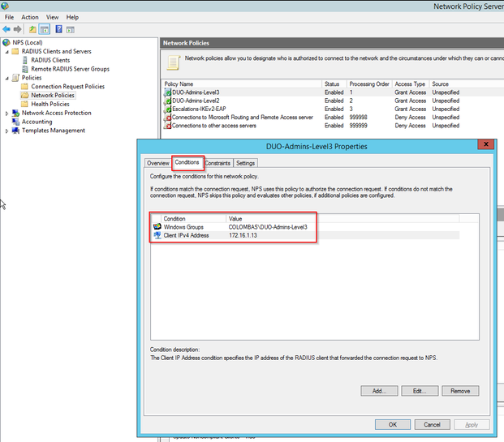Click the deny icon for other access servers

coord(167,126)
